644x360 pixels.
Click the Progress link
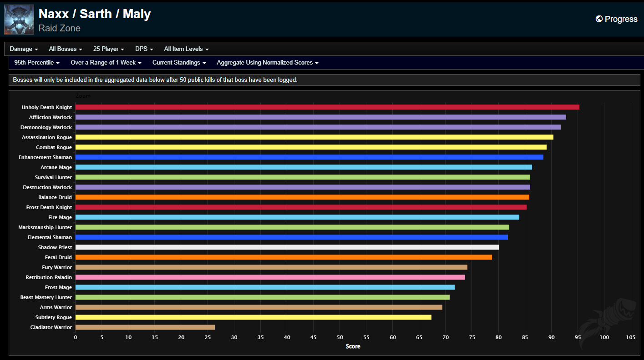pos(621,19)
